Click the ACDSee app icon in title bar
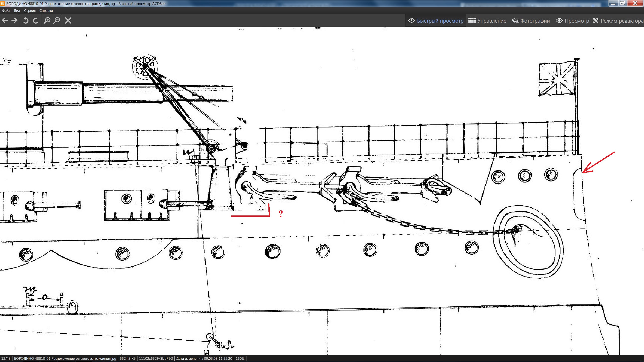The image size is (644, 362). 3,4
